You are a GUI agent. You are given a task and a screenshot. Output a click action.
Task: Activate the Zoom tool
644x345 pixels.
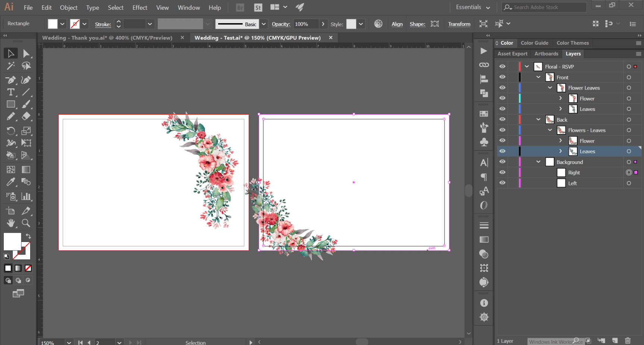tap(26, 223)
